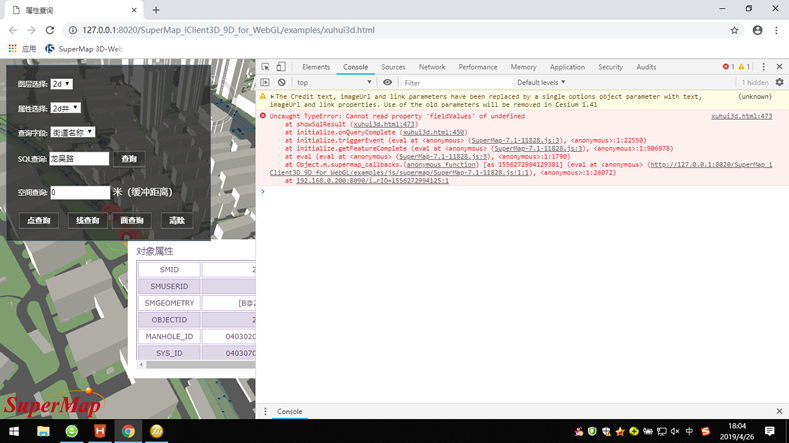This screenshot has width=789, height=443.
Task: Open console settings gear icon
Action: 779,82
